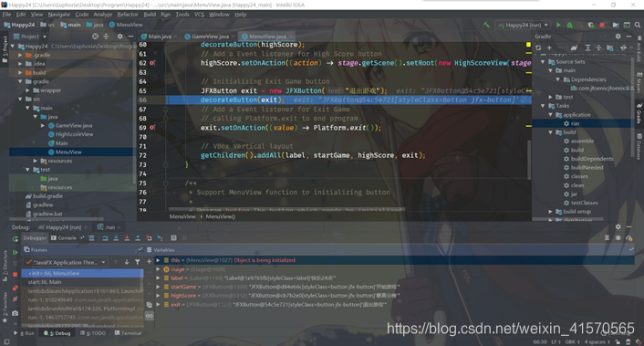Step Out in debugger toolbar

pyautogui.click(x=138, y=238)
